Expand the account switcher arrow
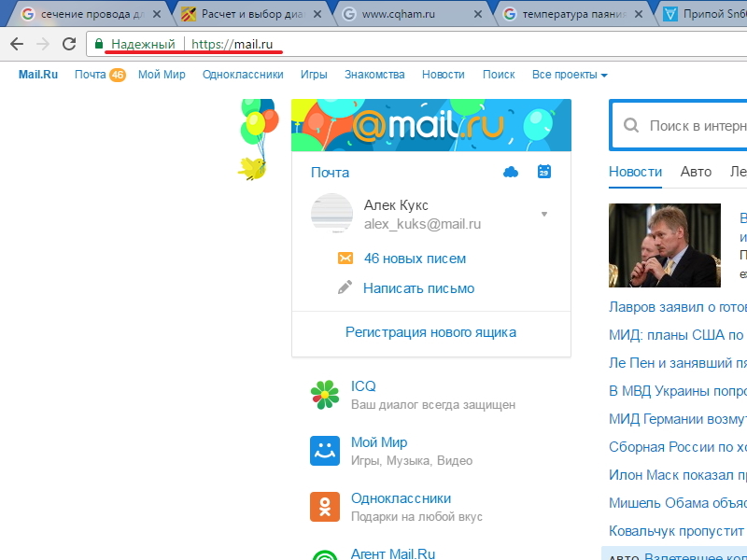Image resolution: width=747 pixels, height=560 pixels. [x=544, y=214]
